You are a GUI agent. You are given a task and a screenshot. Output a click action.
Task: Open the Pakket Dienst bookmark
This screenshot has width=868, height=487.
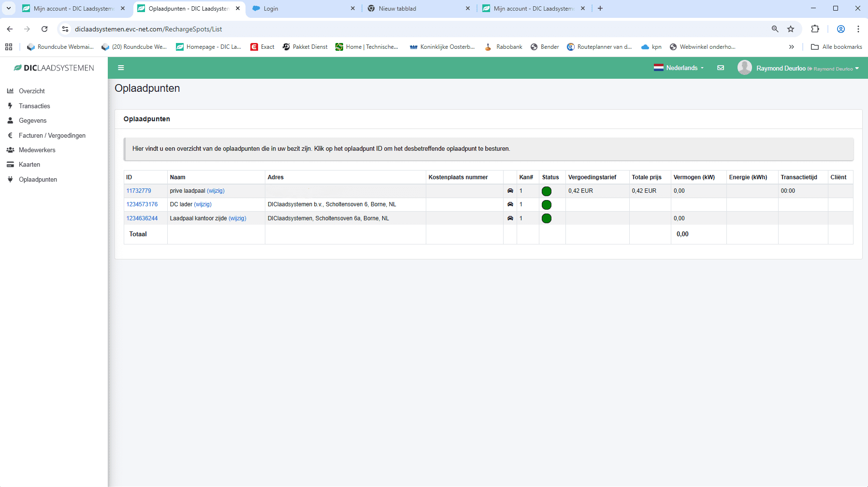point(305,47)
